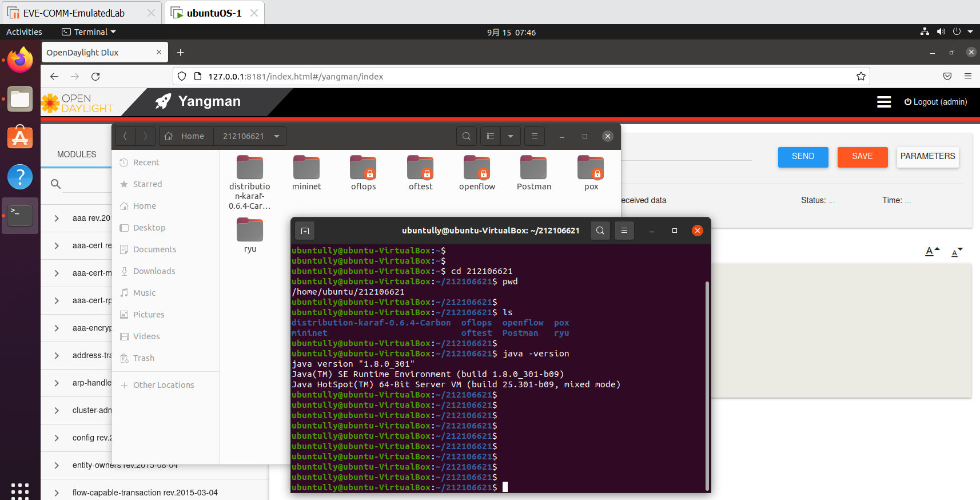Click search icon in Yangman modules
This screenshot has height=500, width=980.
pos(55,184)
